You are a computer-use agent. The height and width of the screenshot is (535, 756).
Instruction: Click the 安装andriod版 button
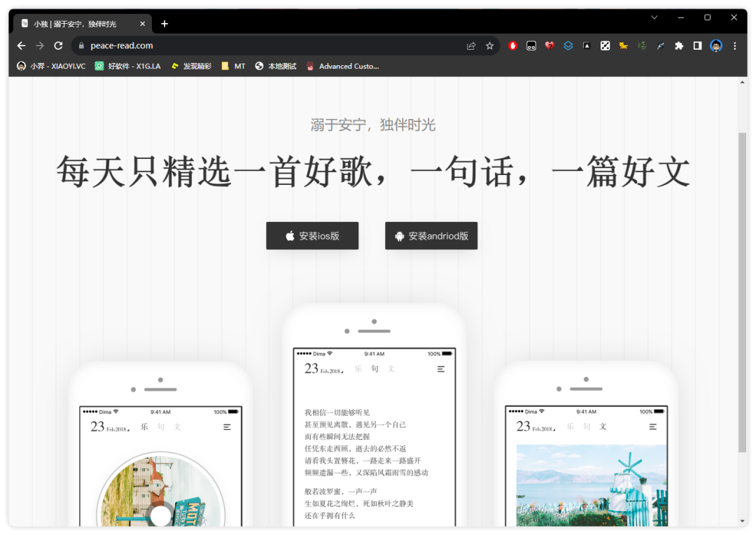(431, 236)
